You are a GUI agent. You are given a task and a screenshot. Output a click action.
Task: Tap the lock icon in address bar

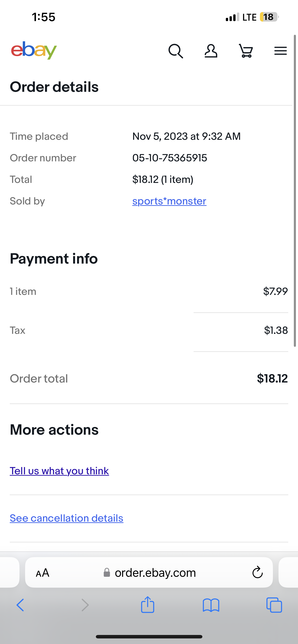click(107, 573)
